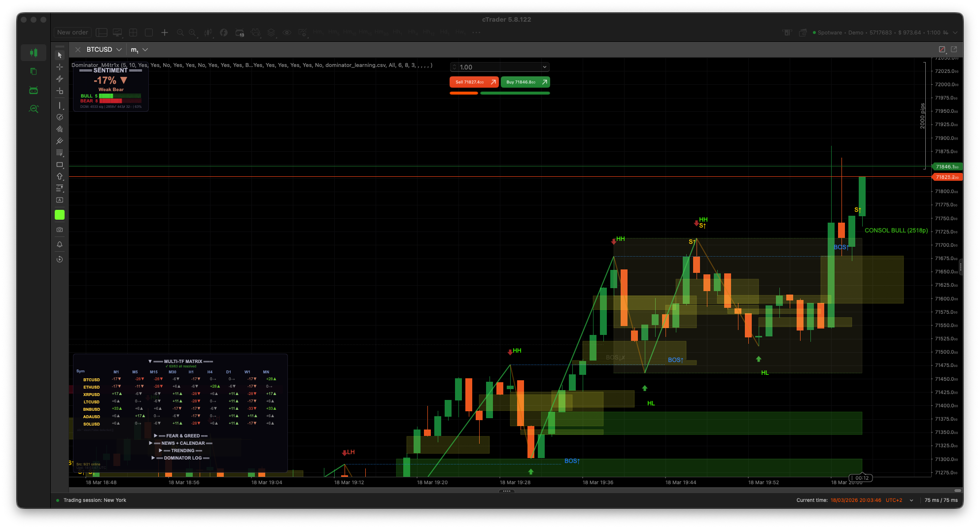Select the crosshair tool in drawing toolbar
This screenshot has height=529, width=980.
(x=60, y=67)
